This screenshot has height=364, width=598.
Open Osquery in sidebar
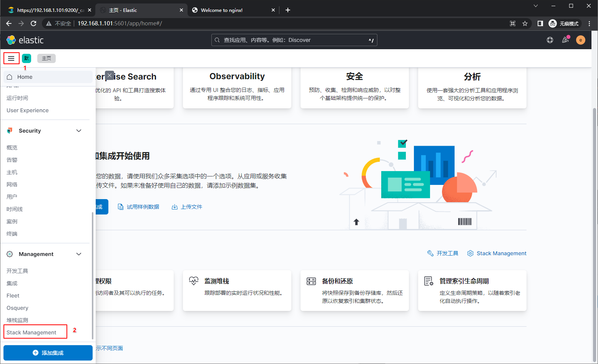coord(17,308)
